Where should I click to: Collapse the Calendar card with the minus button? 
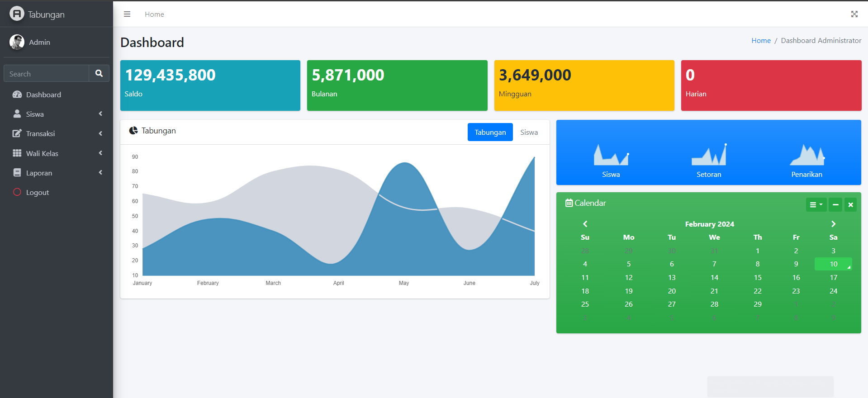[835, 205]
